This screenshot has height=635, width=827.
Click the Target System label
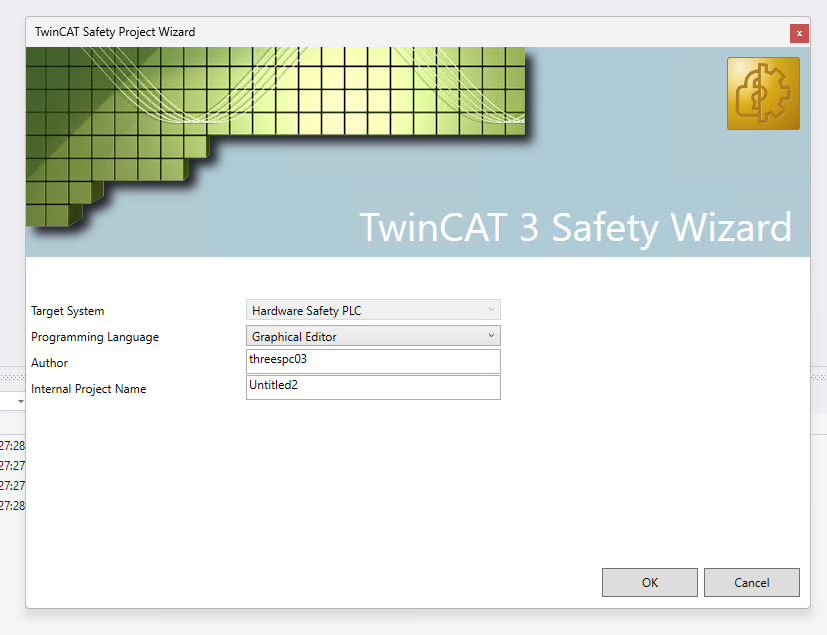coord(68,311)
